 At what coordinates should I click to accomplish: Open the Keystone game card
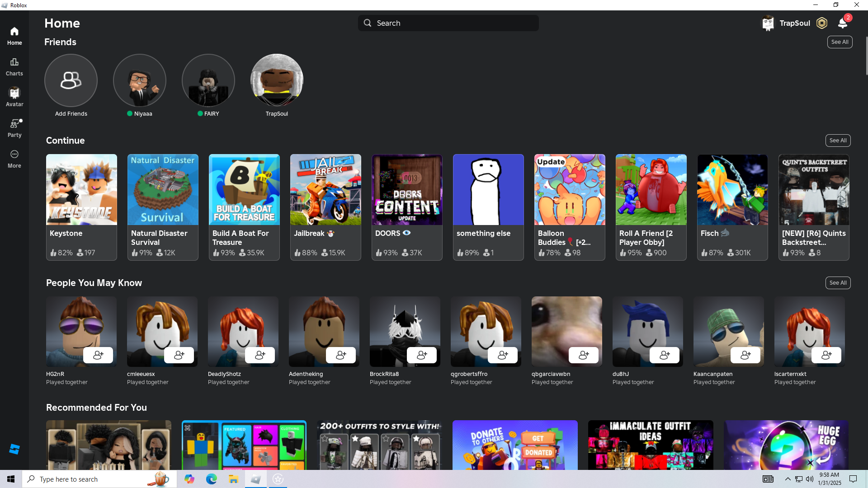(81, 207)
